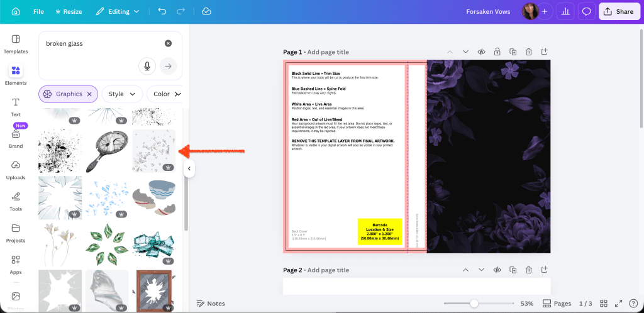Open the Text tool panel
Screen dimensions: 644x313
[16, 106]
